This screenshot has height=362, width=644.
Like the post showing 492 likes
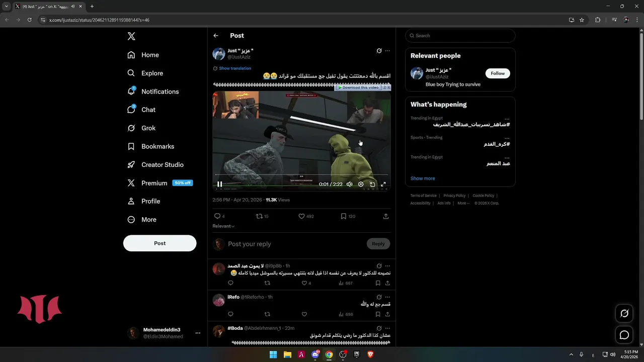coord(302,216)
